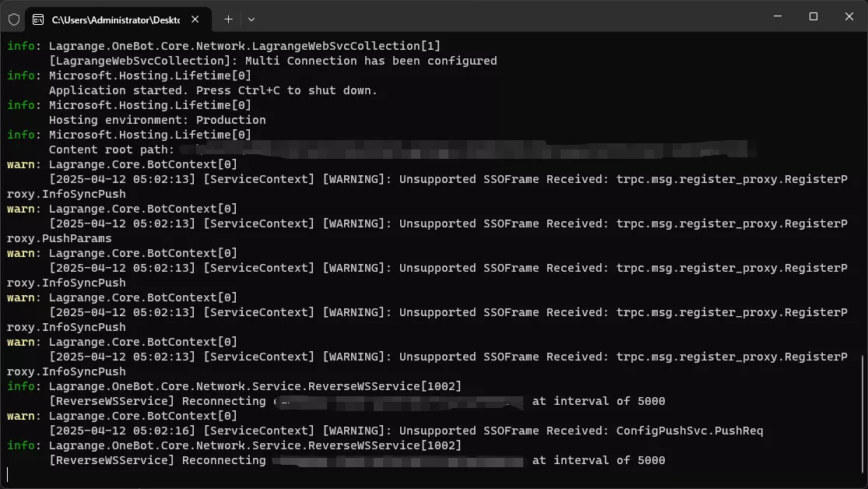Open a new tab with the plus button

coord(229,19)
